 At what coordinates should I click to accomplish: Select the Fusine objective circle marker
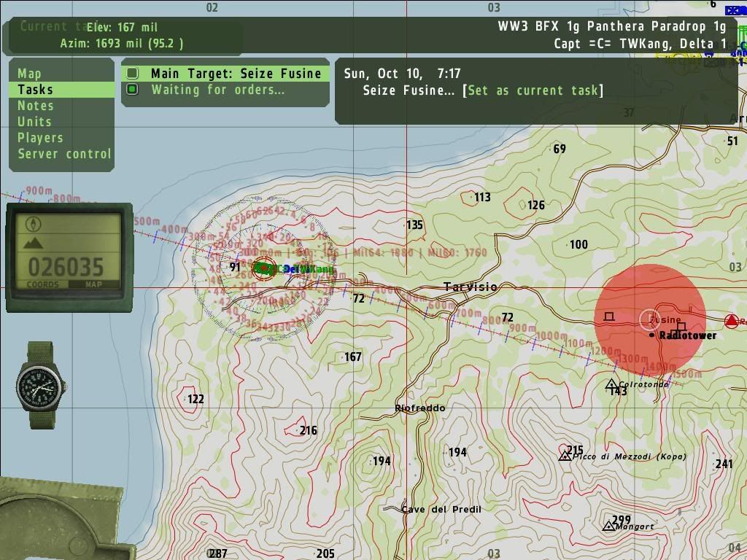(x=649, y=319)
